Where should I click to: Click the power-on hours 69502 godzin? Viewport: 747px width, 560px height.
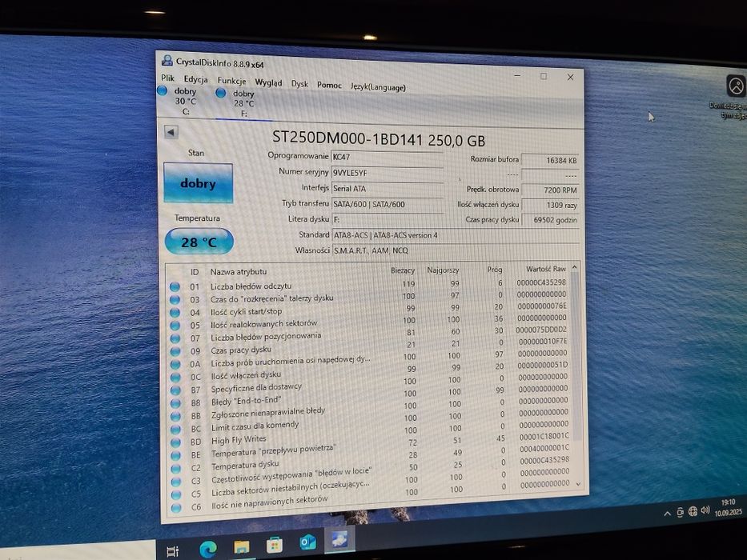pos(550,220)
